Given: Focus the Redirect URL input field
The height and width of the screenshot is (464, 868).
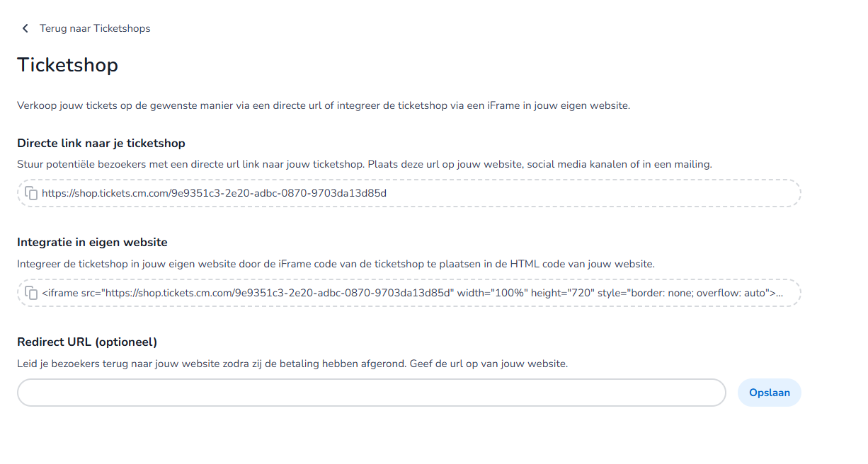Looking at the screenshot, I should coord(371,393).
